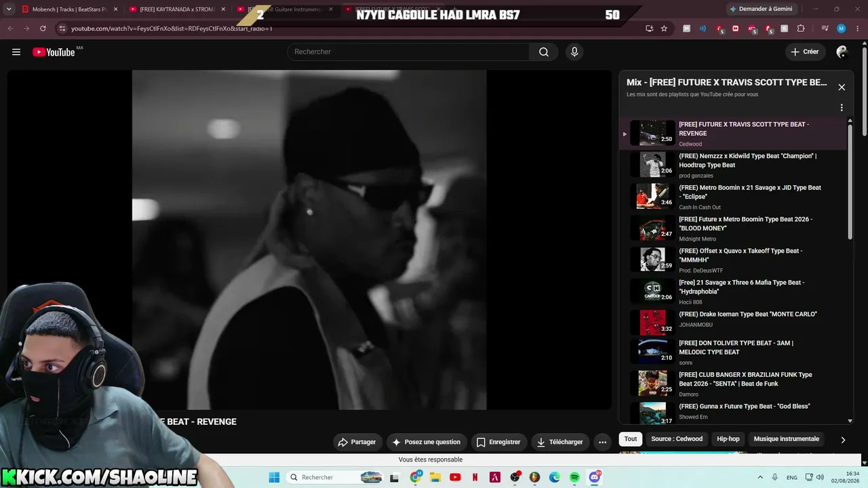868x488 pixels.
Task: Play the 21 Savage 'Hydraphobia' beat
Action: [x=734, y=291]
